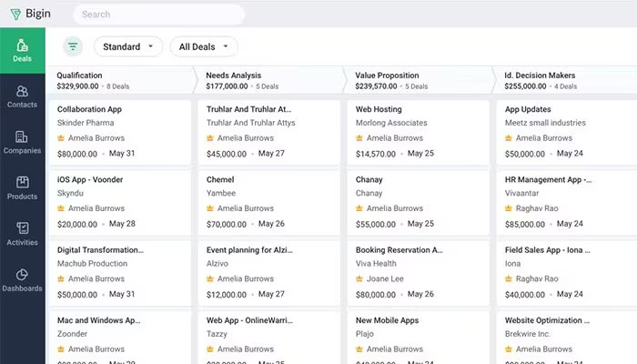Click crown icon on iOS App - Voonder card
Viewport: 637px width, 364px height.
[x=61, y=208]
